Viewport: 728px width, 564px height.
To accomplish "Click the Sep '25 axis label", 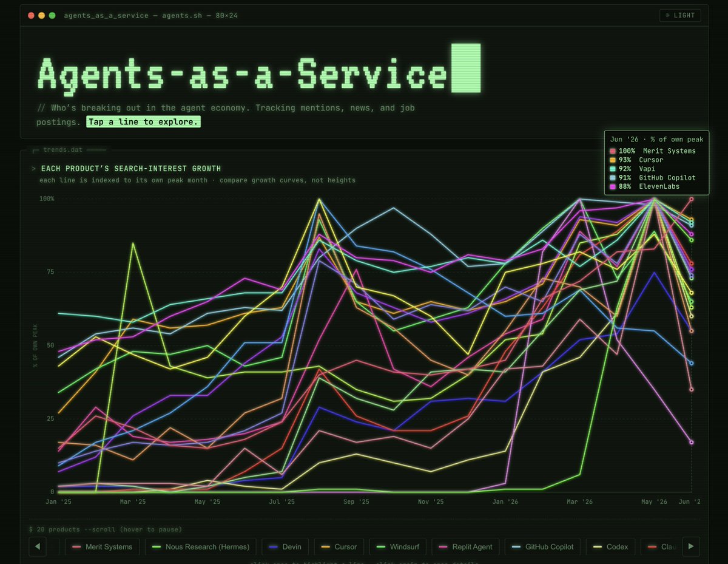I will tap(356, 502).
